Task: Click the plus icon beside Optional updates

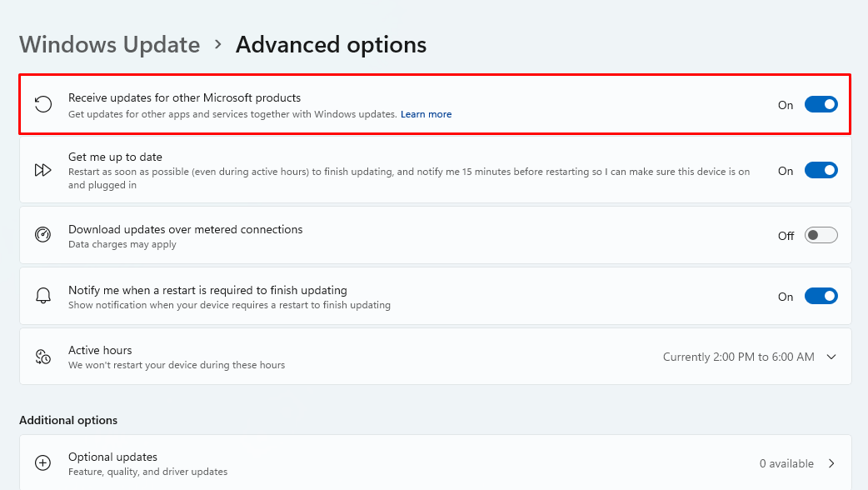Action: coord(43,462)
